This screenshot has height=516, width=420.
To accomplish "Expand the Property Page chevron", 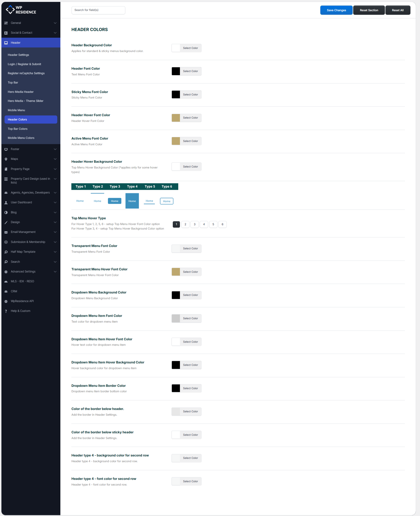I will pos(55,169).
